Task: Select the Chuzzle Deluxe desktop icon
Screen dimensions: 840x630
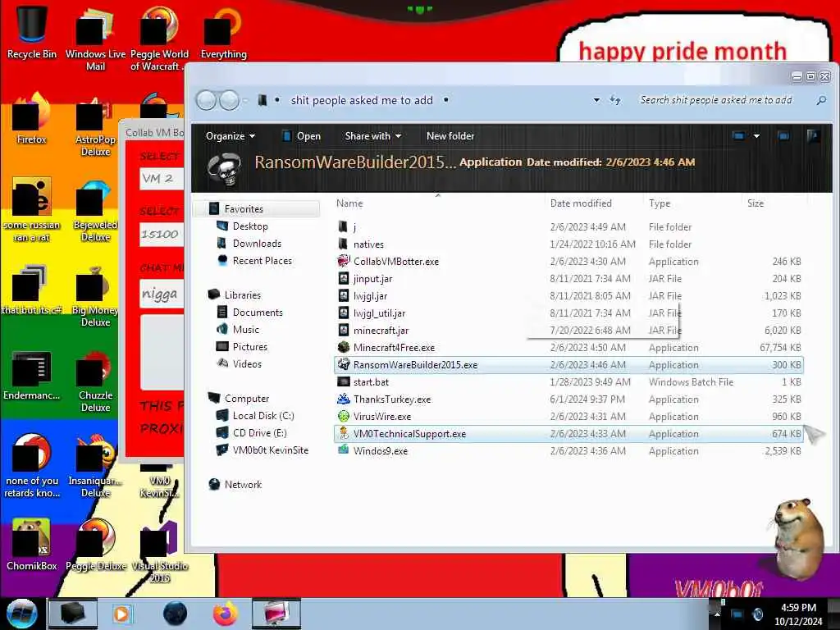Action: click(x=95, y=381)
